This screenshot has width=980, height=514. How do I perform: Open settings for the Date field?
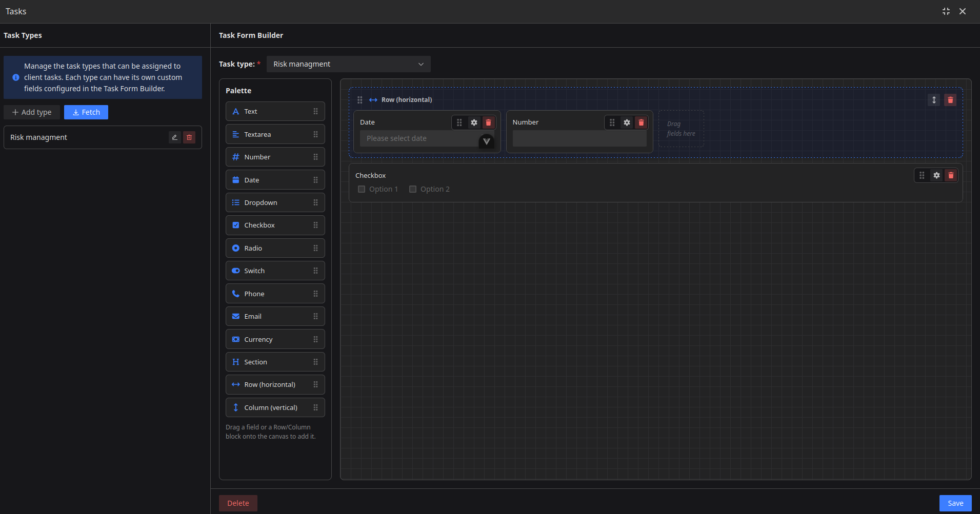click(474, 122)
